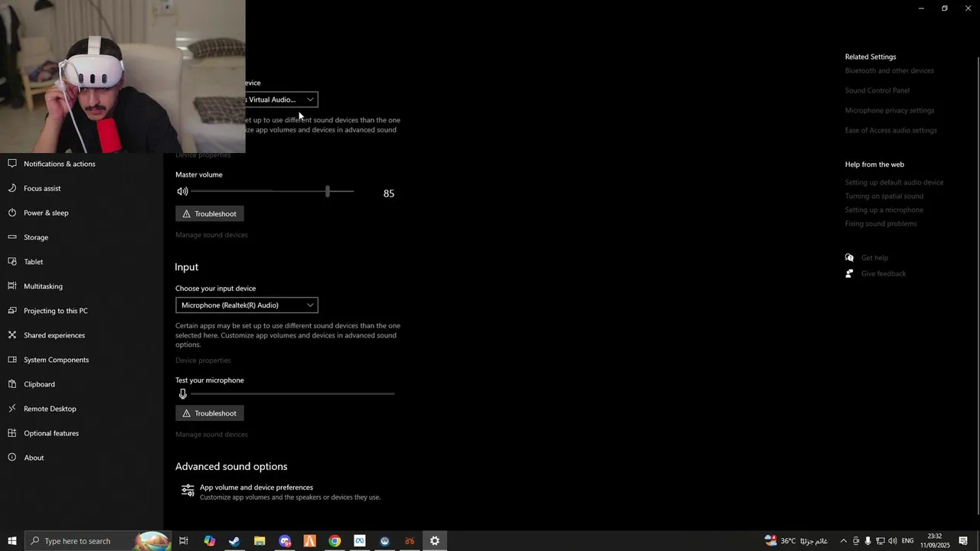Open Google Chrome from the taskbar
The image size is (980, 551).
pyautogui.click(x=335, y=541)
